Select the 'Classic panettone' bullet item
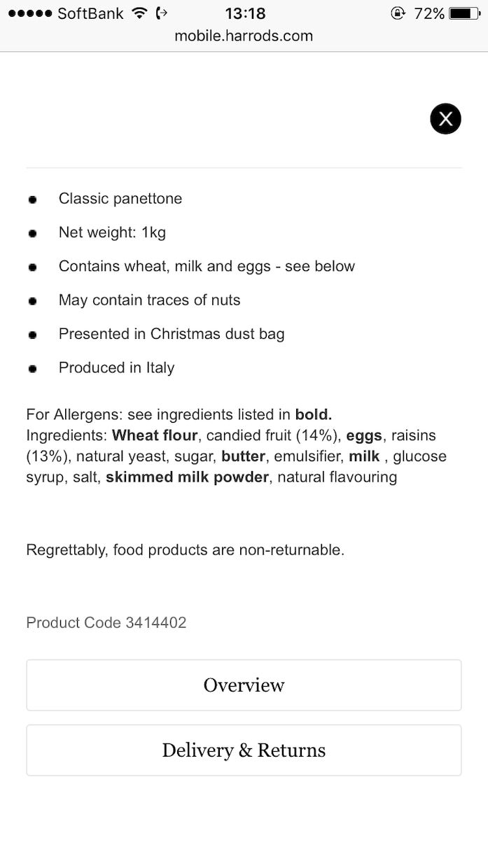 [x=120, y=199]
